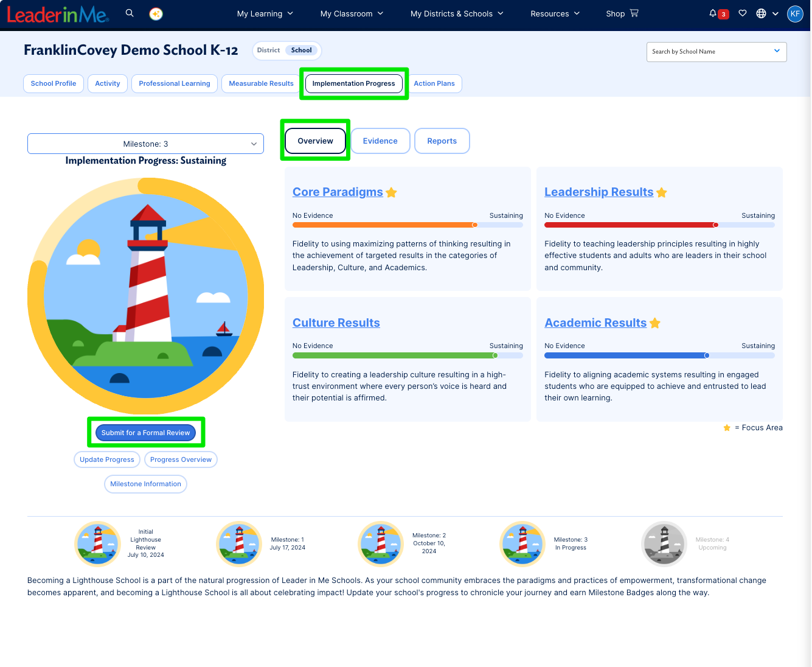Screen dimensions: 812x667
Task: Select the Milestone: 3 In Progress badge
Action: coord(522,543)
